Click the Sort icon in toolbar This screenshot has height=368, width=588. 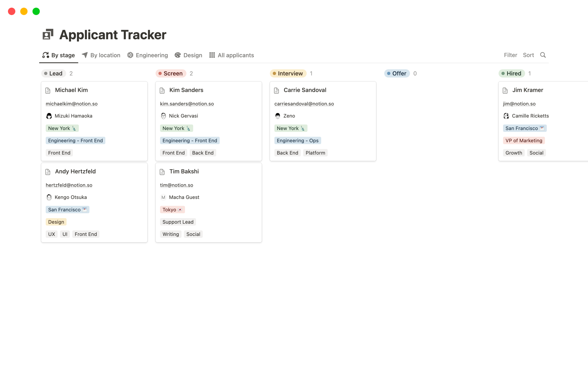[529, 55]
